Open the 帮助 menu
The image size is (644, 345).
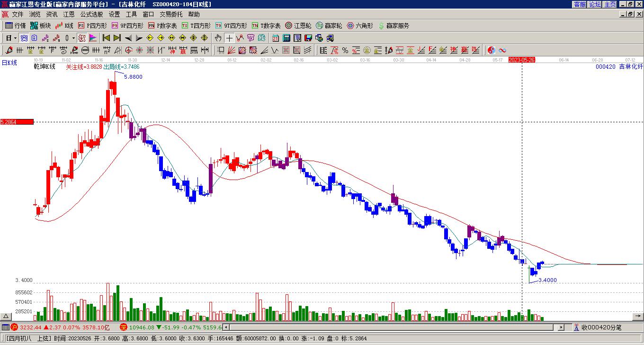pos(194,15)
